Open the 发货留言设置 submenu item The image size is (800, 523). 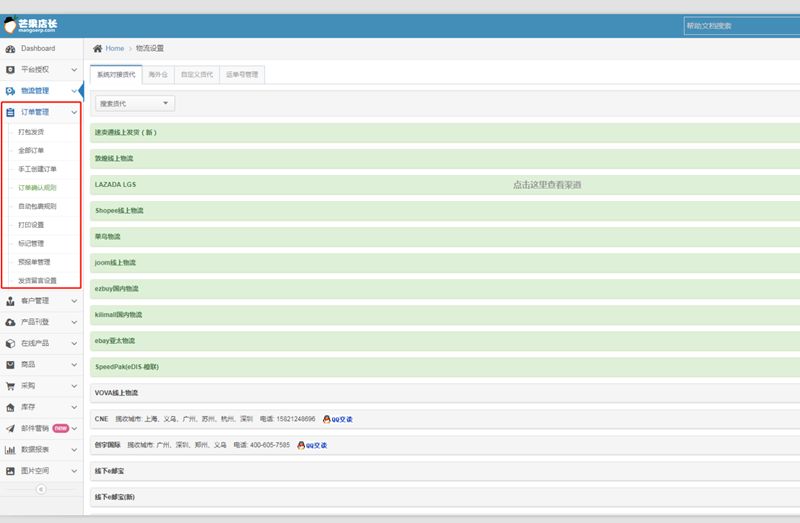click(37, 281)
